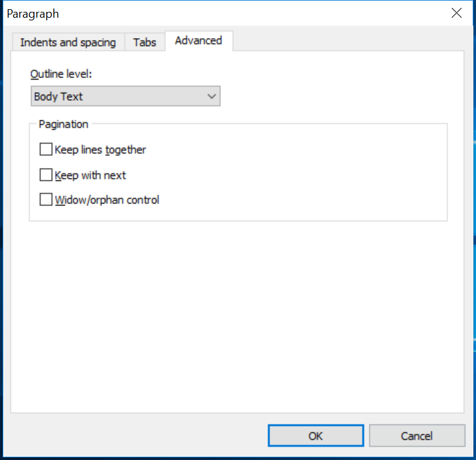Switch to the Indents and spacing tab

click(x=68, y=43)
